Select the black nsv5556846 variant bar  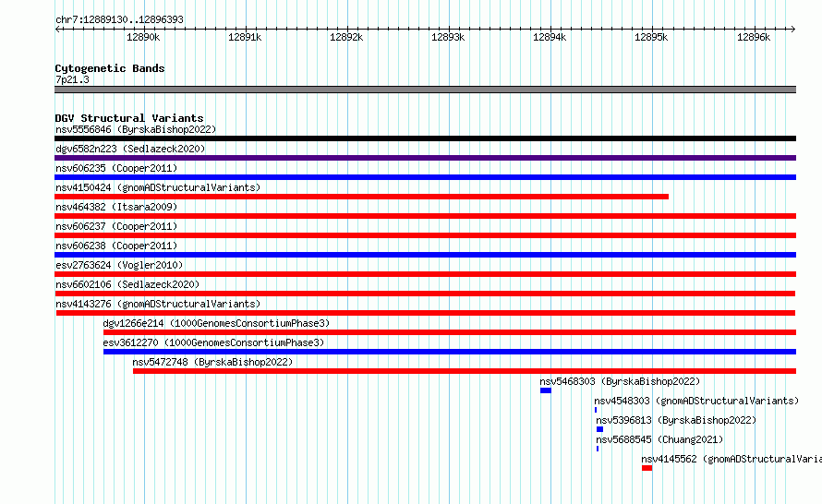tap(425, 138)
